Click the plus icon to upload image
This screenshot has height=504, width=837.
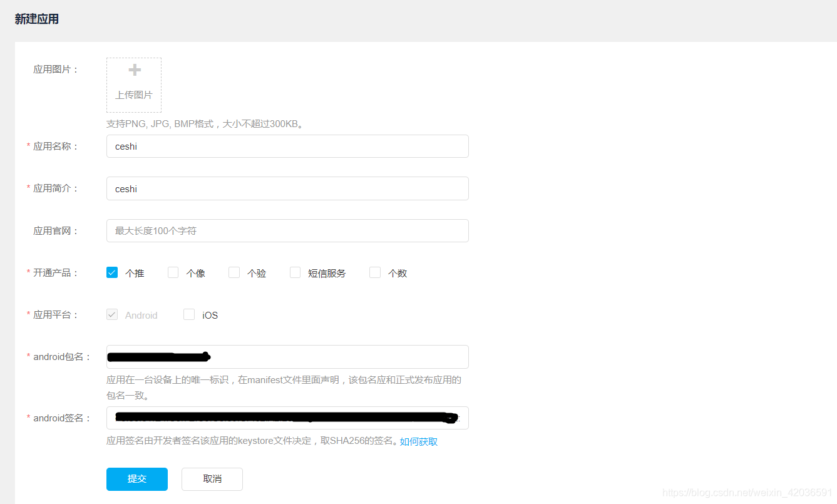click(134, 69)
